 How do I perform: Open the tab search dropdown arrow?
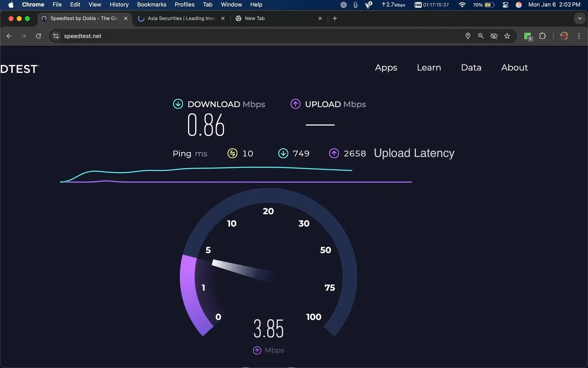[579, 18]
